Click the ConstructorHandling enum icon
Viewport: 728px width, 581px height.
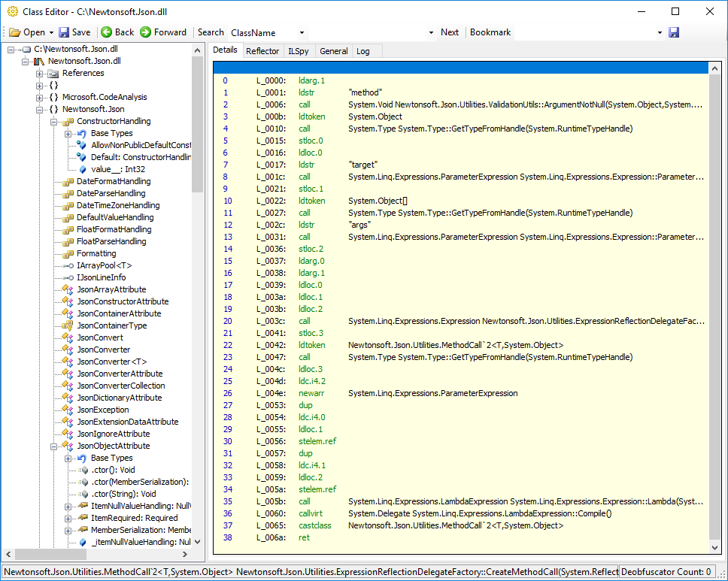pos(68,122)
